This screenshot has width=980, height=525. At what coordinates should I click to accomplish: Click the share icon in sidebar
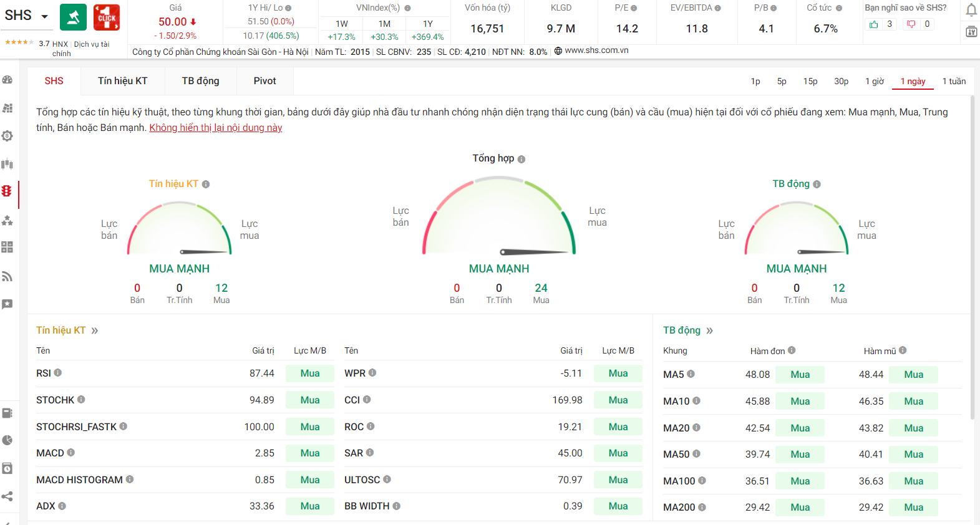click(x=7, y=496)
